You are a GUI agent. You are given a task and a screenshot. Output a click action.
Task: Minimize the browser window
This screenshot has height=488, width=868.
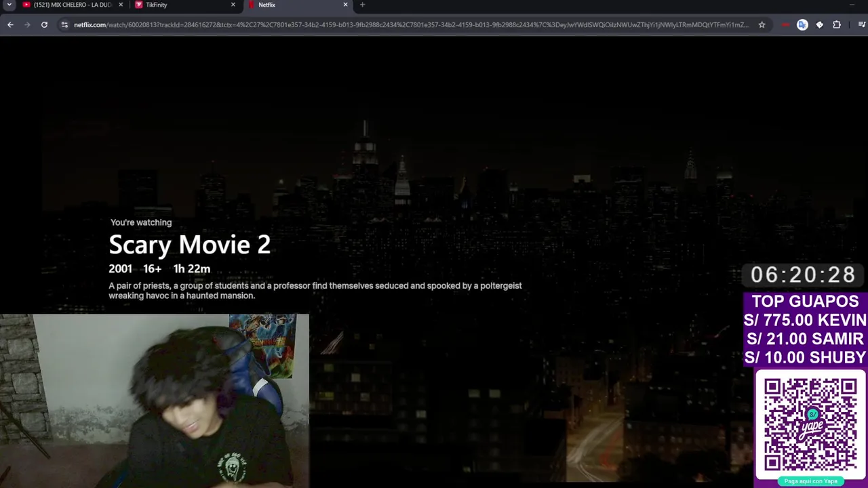[852, 5]
